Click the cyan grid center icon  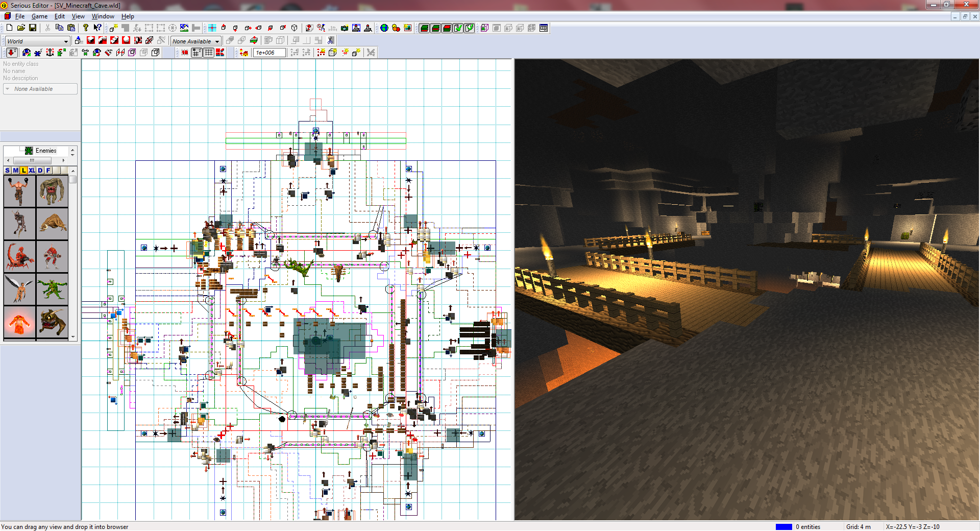(x=212, y=28)
